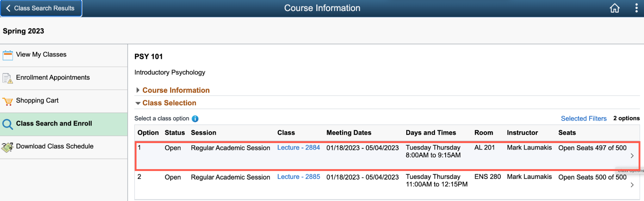This screenshot has height=201, width=644.
Task: Select the Spring 2023 term label
Action: pos(23,31)
